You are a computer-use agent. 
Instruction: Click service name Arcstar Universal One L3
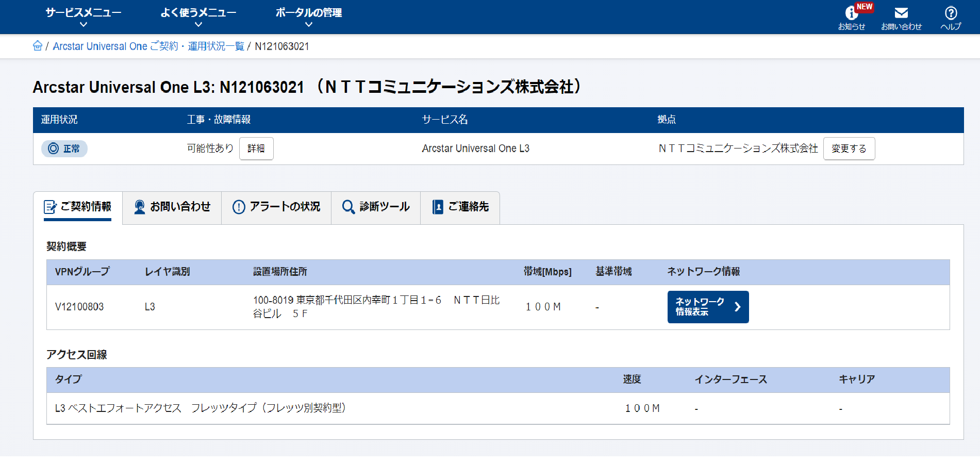pyautogui.click(x=475, y=148)
